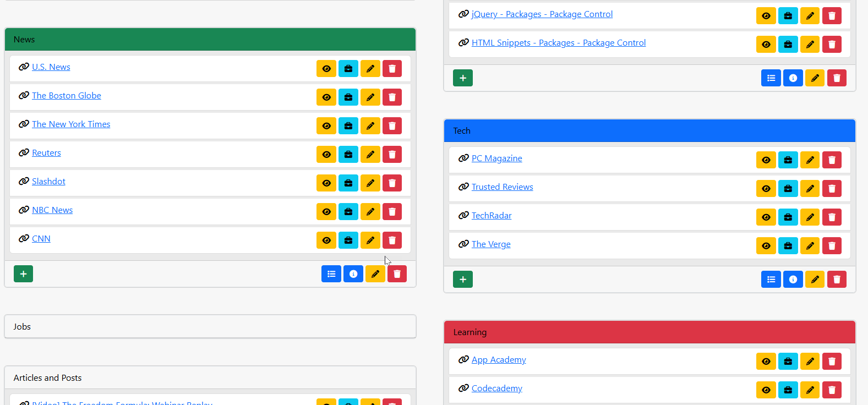Edit jQuery Packages link with pencil icon
868x405 pixels.
pos(810,16)
